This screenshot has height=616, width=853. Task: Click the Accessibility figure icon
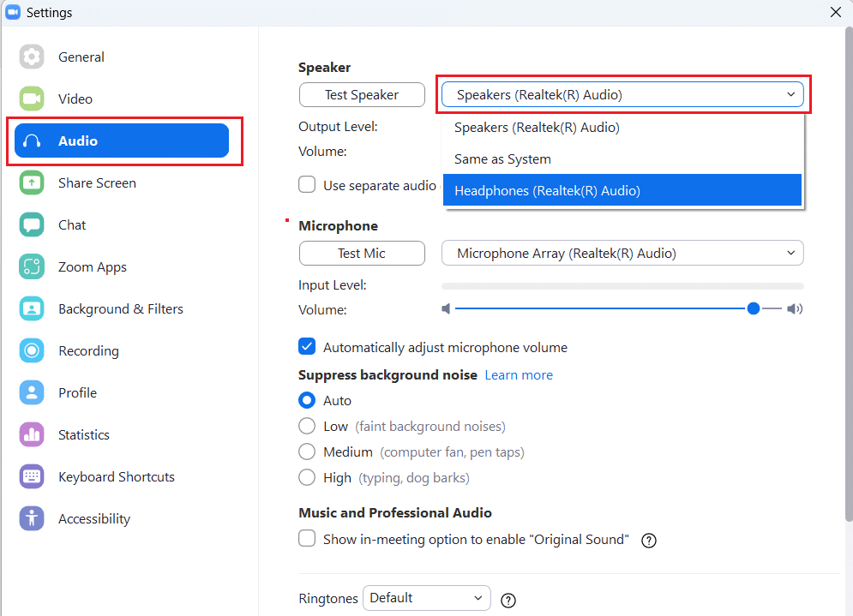(x=32, y=518)
